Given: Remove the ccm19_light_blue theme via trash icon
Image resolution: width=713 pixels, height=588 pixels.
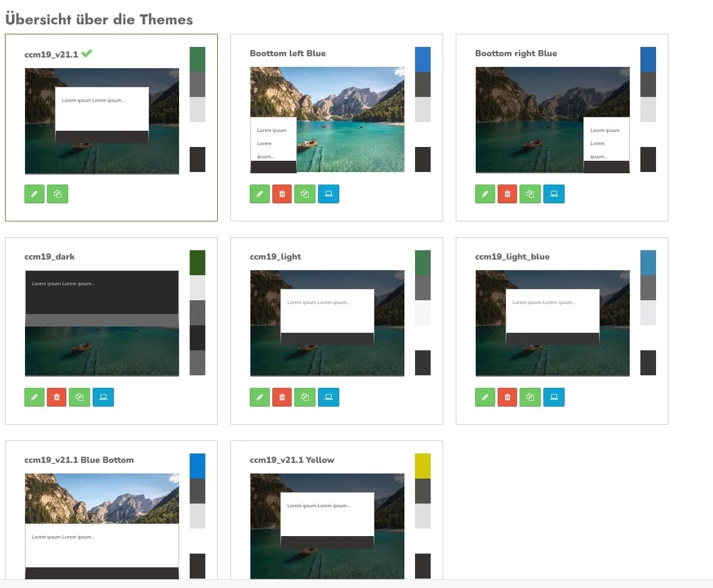Looking at the screenshot, I should (x=507, y=397).
